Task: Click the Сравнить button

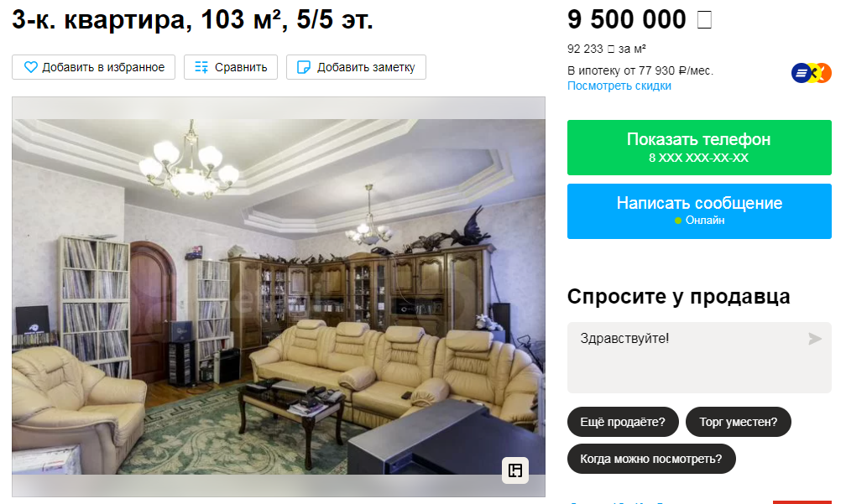Action: pos(230,67)
